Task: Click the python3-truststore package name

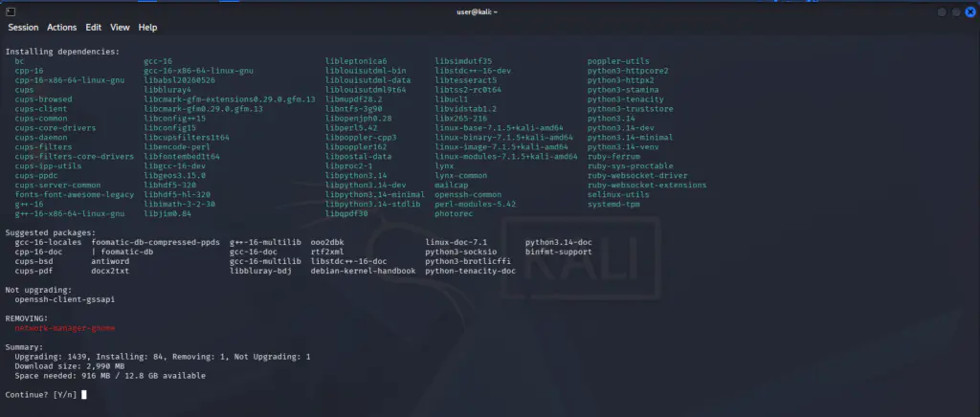Action: 631,109
